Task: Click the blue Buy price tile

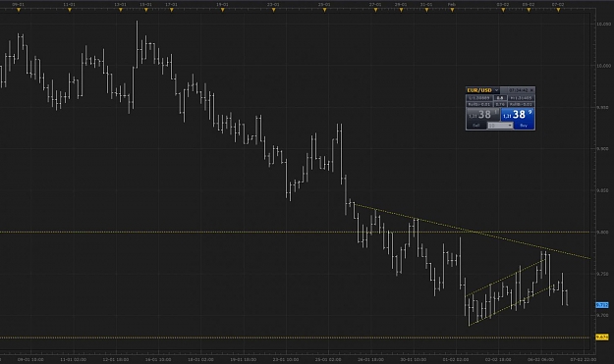Action: click(518, 115)
